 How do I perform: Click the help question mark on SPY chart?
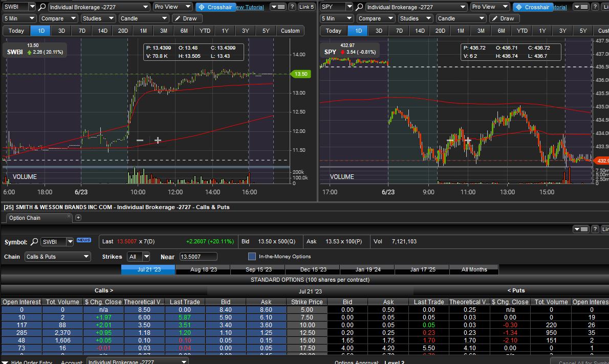595,7
